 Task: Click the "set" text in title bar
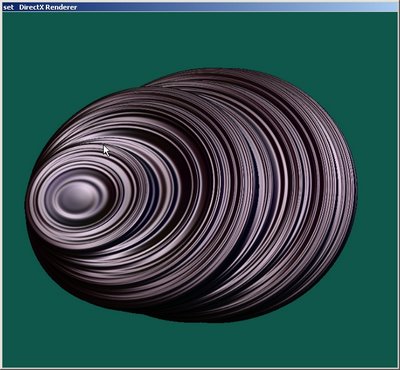pos(8,7)
